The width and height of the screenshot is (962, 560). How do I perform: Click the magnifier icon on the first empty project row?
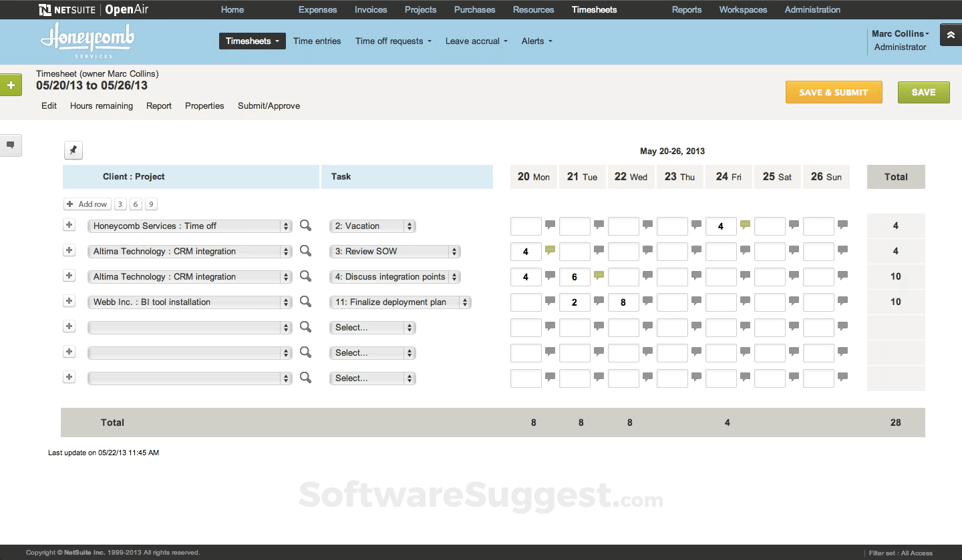tap(305, 327)
